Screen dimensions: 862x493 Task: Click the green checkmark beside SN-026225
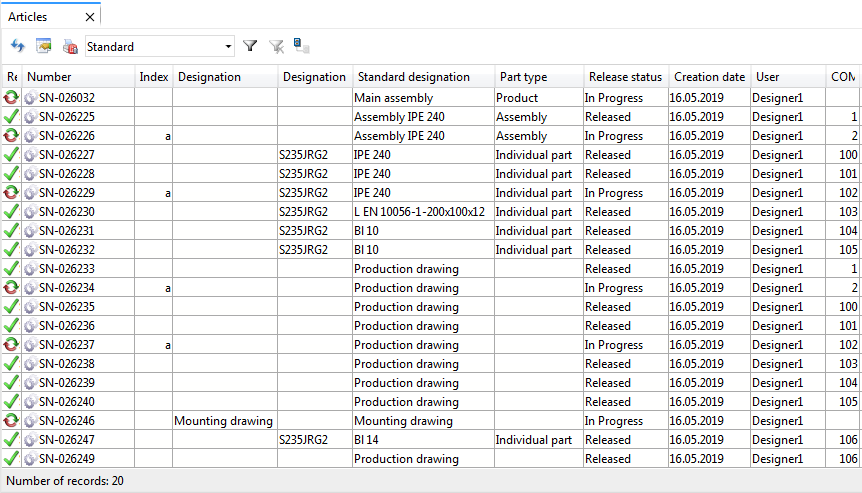point(11,117)
